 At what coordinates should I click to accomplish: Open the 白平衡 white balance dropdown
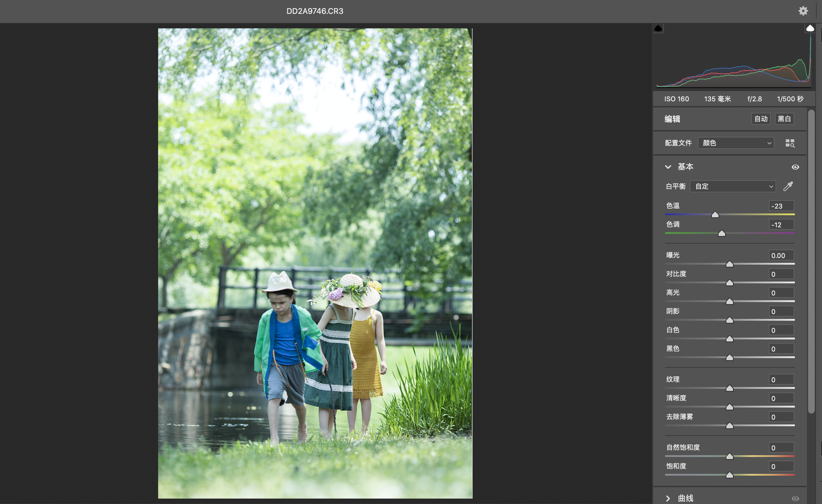tap(733, 186)
